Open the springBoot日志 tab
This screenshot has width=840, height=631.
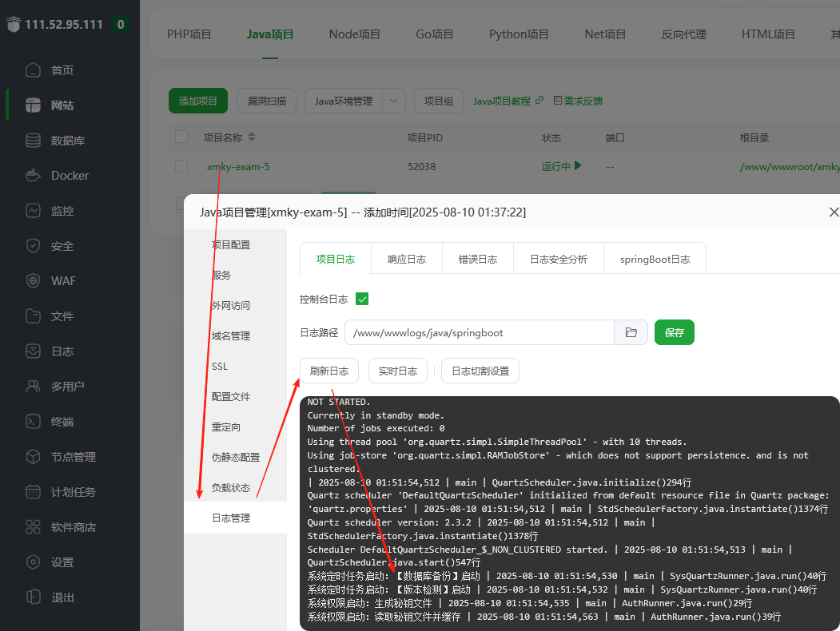[x=655, y=259]
